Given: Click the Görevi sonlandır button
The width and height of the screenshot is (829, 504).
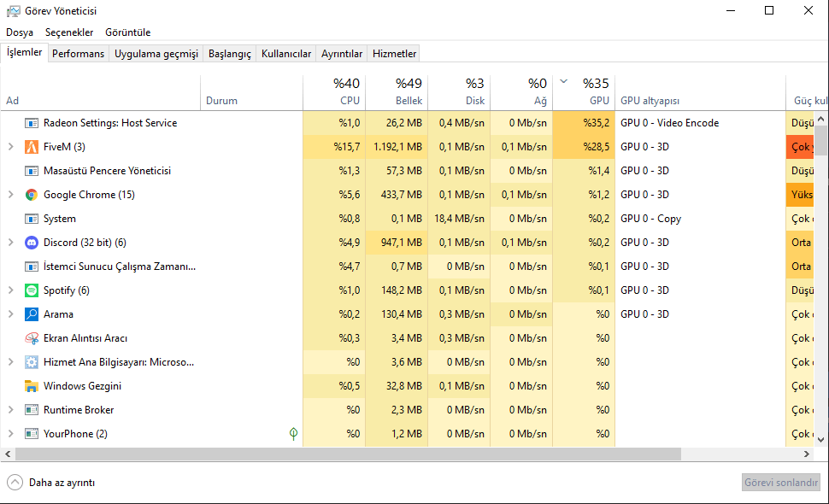Looking at the screenshot, I should [x=781, y=483].
